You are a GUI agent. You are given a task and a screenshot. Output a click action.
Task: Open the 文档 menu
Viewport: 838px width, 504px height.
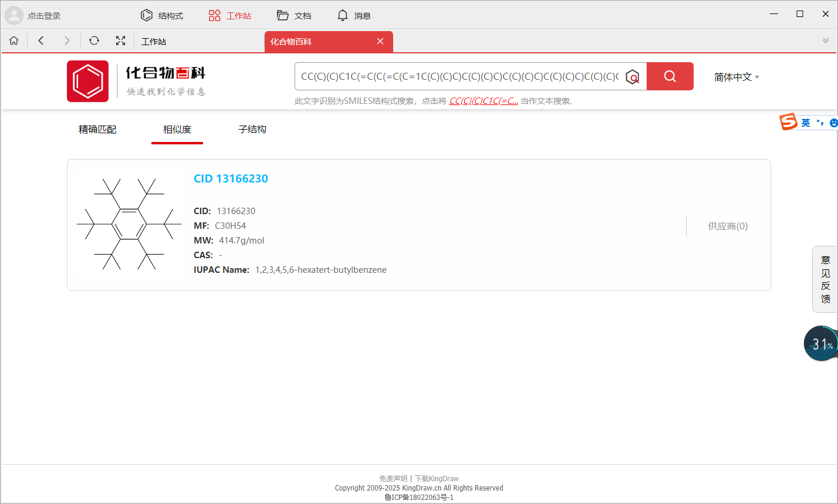coord(294,16)
